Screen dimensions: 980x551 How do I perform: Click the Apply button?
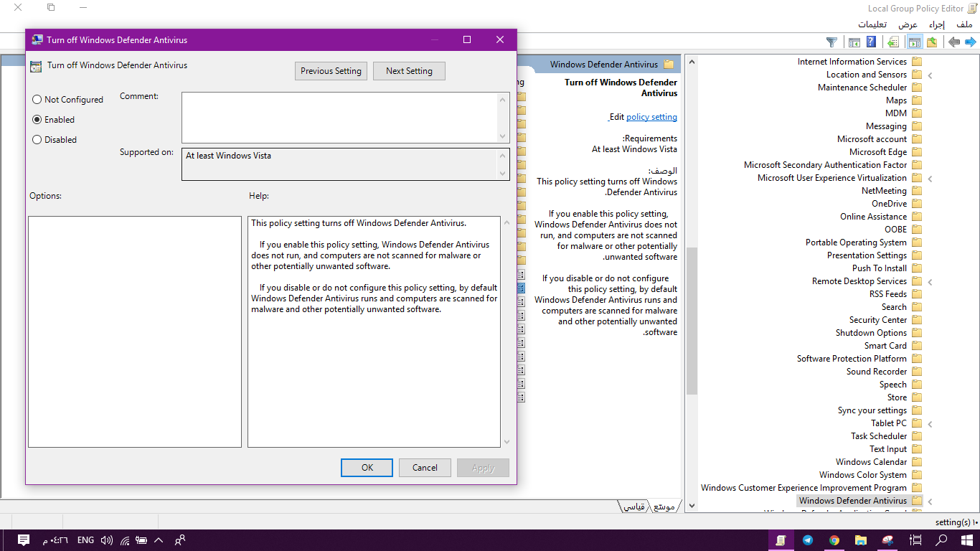tap(483, 468)
